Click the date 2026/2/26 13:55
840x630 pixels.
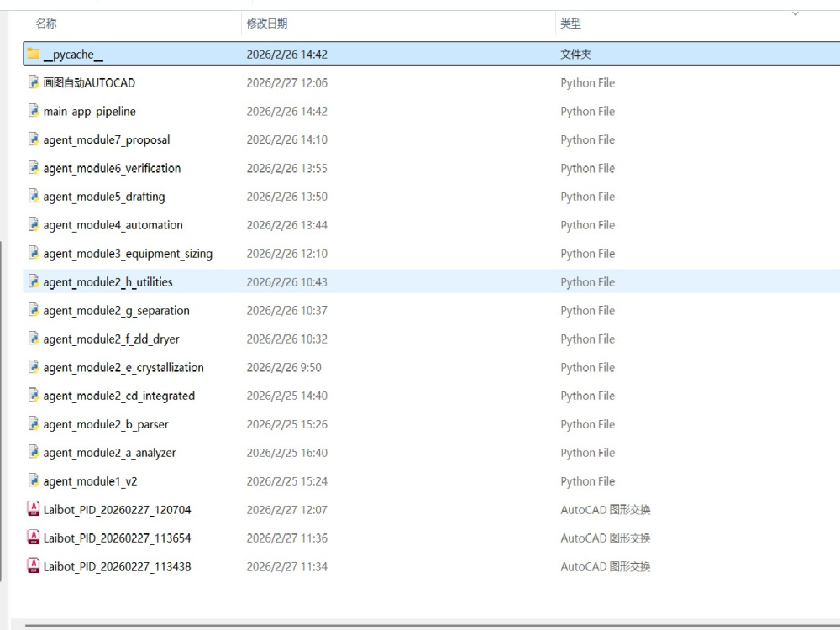click(x=286, y=168)
